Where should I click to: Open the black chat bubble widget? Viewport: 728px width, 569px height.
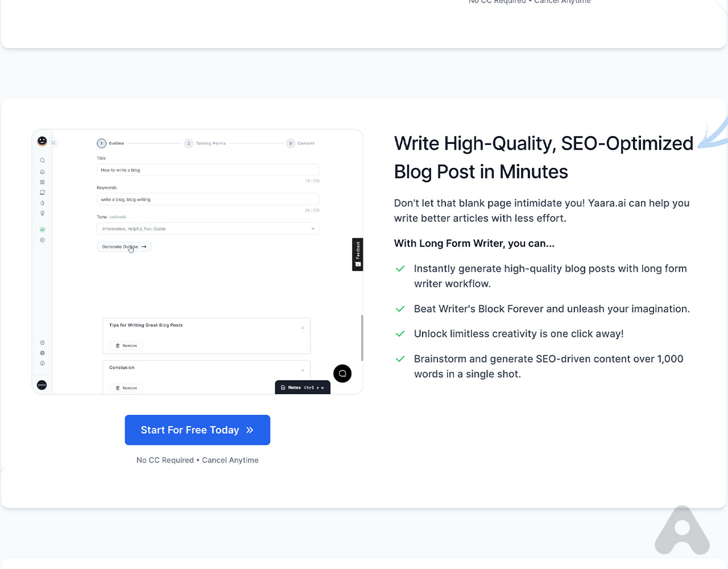tap(342, 374)
